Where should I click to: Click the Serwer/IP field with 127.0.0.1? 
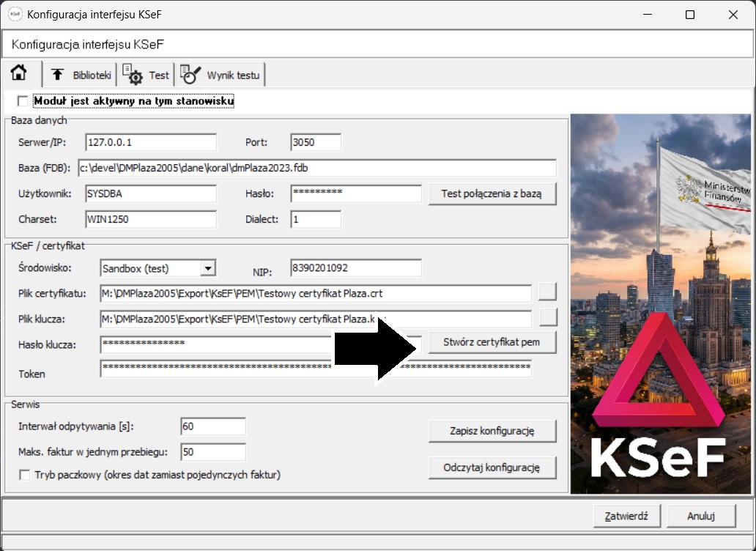(x=151, y=142)
